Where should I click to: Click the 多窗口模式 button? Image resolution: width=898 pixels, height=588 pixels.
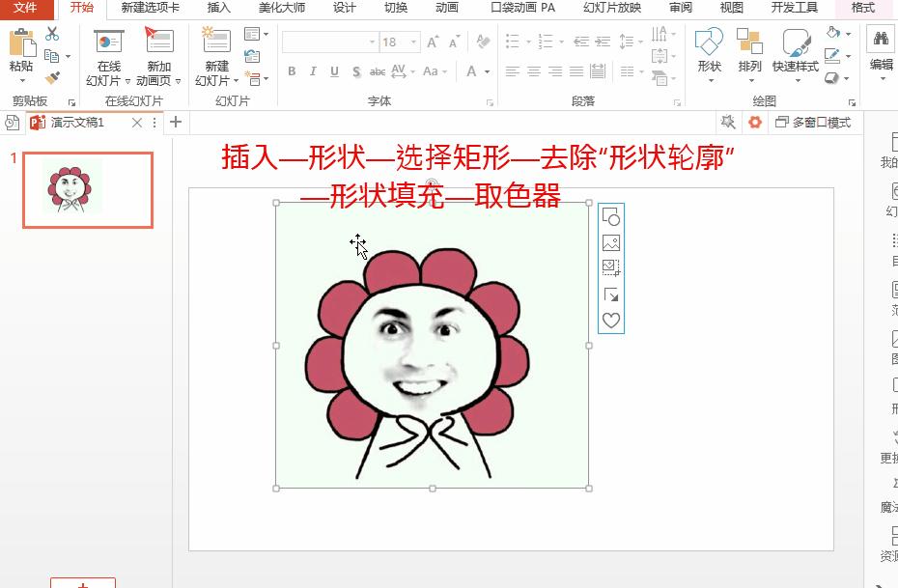814,122
